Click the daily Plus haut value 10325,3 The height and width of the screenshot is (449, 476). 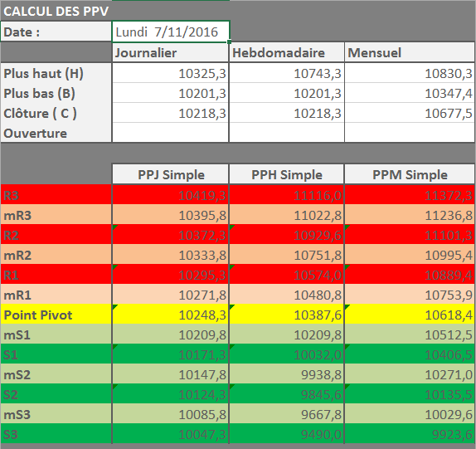170,73
